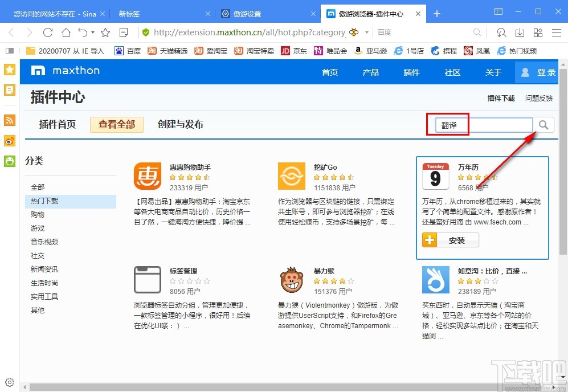This screenshot has width=568, height=392.
Task: Click the plugin search magnifier button
Action: pos(544,125)
